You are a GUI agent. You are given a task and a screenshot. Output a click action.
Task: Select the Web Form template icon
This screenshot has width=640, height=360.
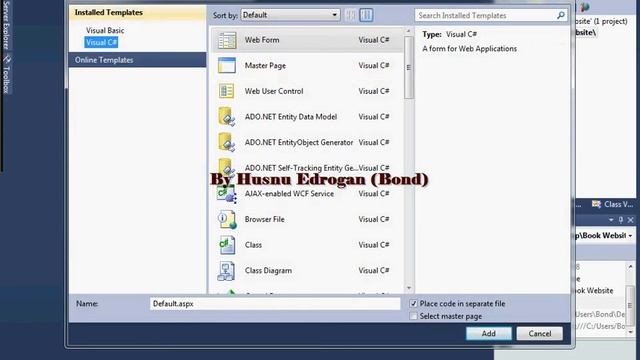coord(227,40)
